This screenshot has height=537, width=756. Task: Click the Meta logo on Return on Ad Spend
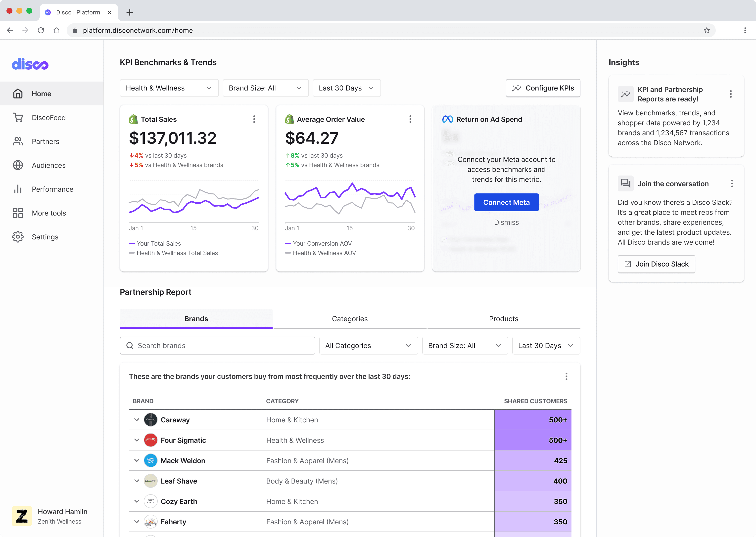(x=447, y=119)
